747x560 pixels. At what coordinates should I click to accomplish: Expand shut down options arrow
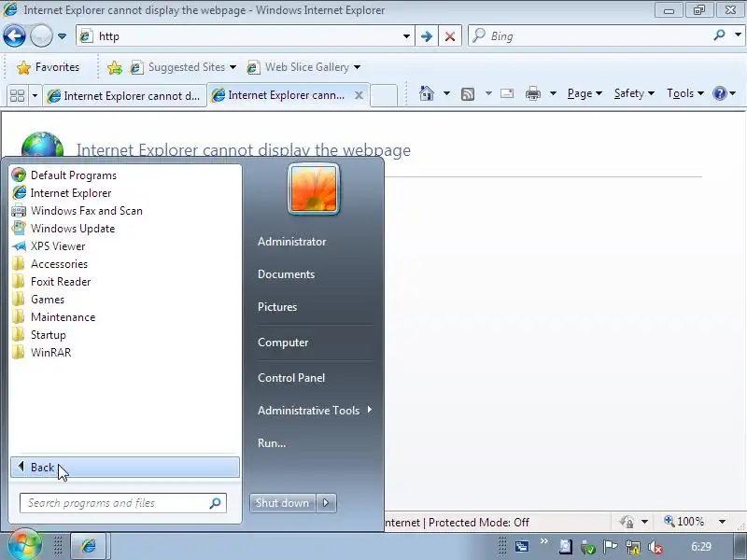click(x=326, y=503)
